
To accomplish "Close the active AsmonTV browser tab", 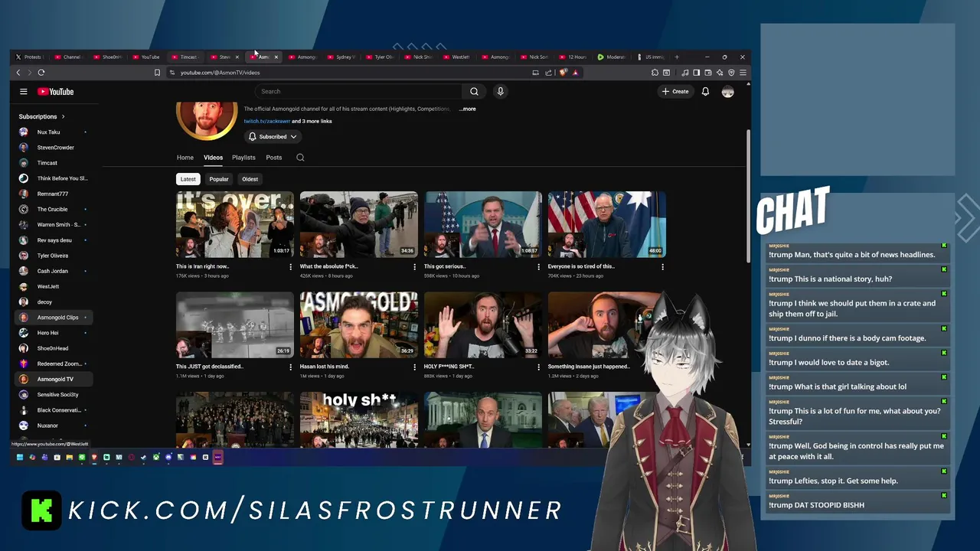I will tap(276, 57).
